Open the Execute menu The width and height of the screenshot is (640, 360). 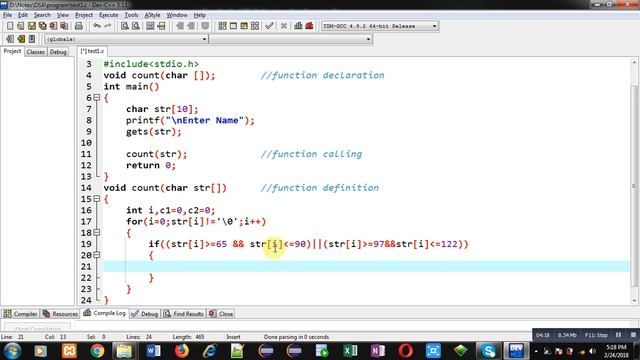[x=109, y=15]
